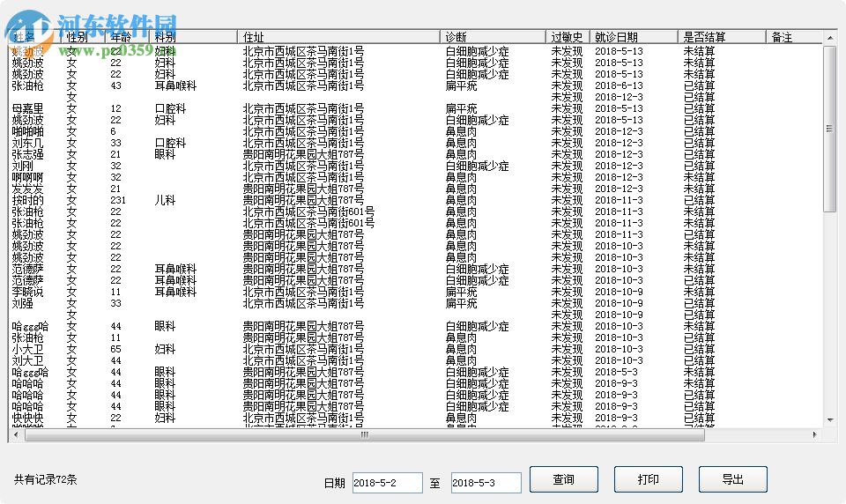Click the age value 43
The height and width of the screenshot is (504, 846).
115,85
